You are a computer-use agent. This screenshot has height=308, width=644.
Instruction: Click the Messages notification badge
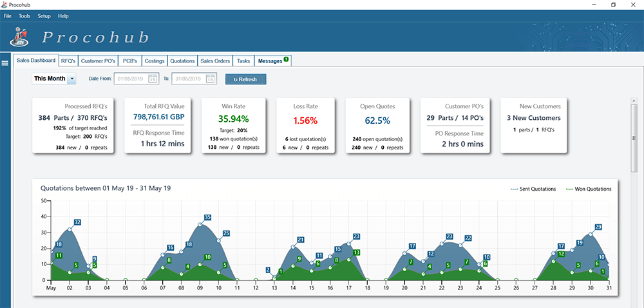[x=286, y=59]
